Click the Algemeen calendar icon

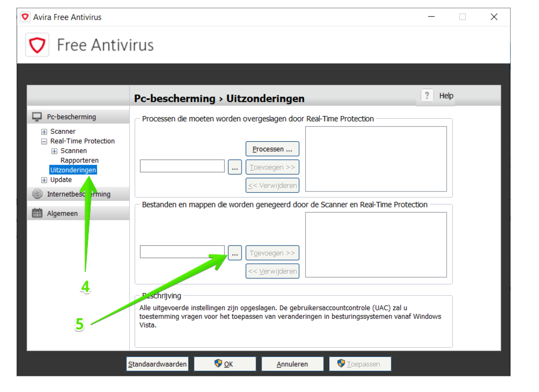[37, 213]
